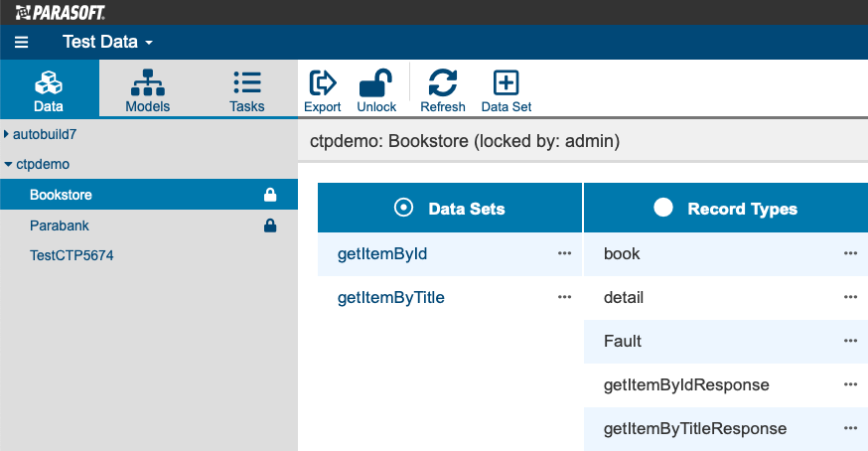
Task: Click the repository title ctpdemo: Bookstore
Action: tap(389, 141)
